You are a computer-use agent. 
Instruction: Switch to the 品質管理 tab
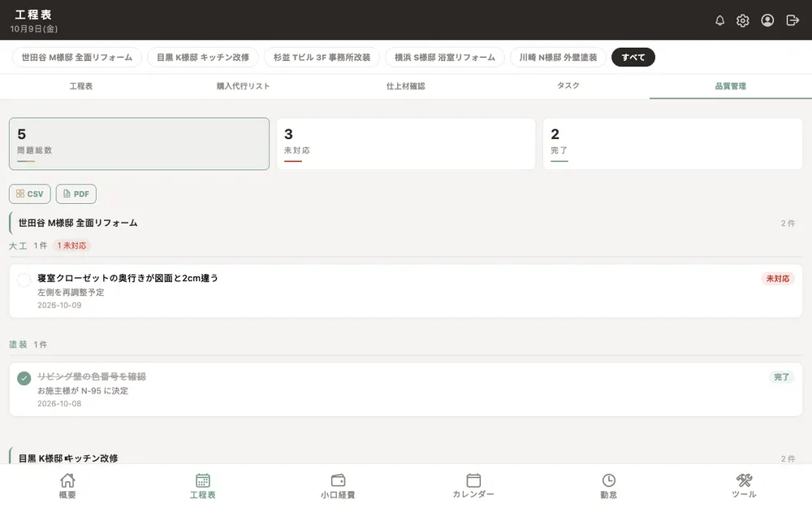point(731,86)
